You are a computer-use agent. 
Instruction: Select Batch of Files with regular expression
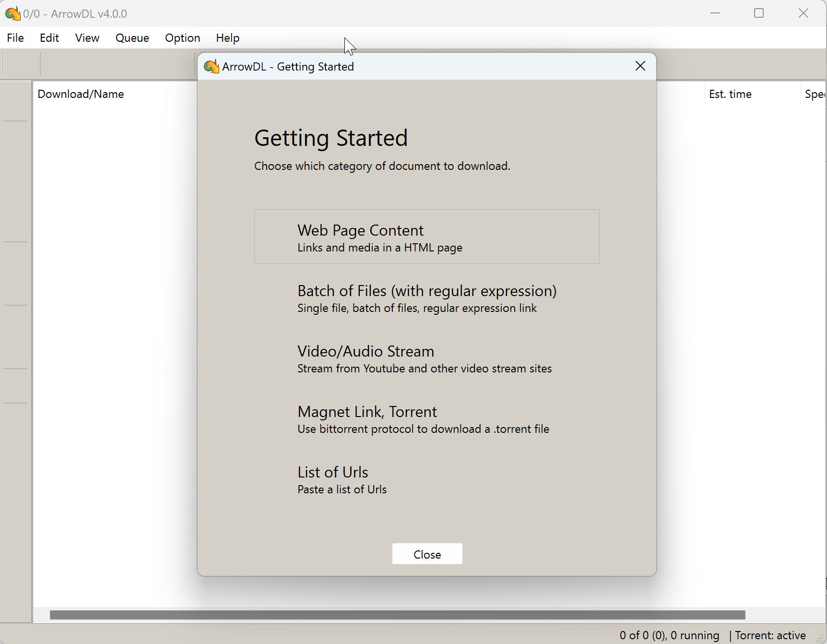pos(427,298)
